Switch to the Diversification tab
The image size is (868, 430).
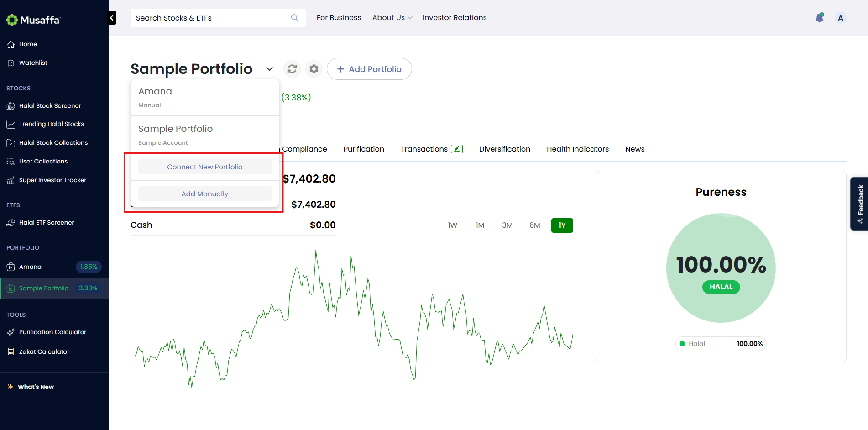pyautogui.click(x=505, y=149)
